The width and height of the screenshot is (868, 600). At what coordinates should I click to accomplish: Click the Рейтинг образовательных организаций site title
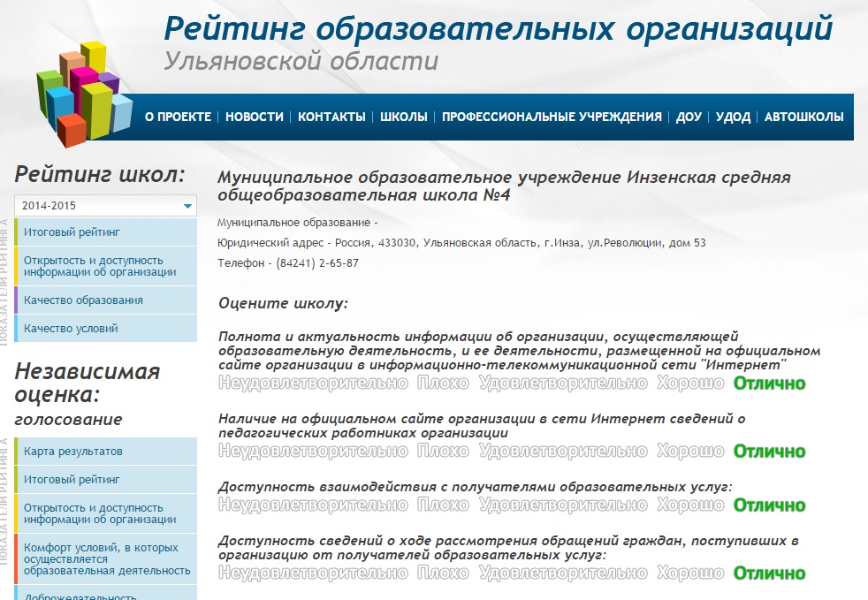499,29
